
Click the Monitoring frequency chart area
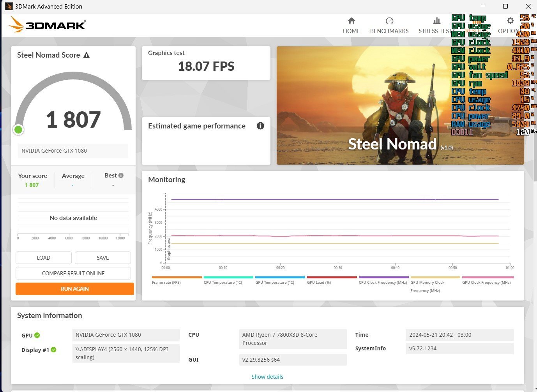pos(338,229)
